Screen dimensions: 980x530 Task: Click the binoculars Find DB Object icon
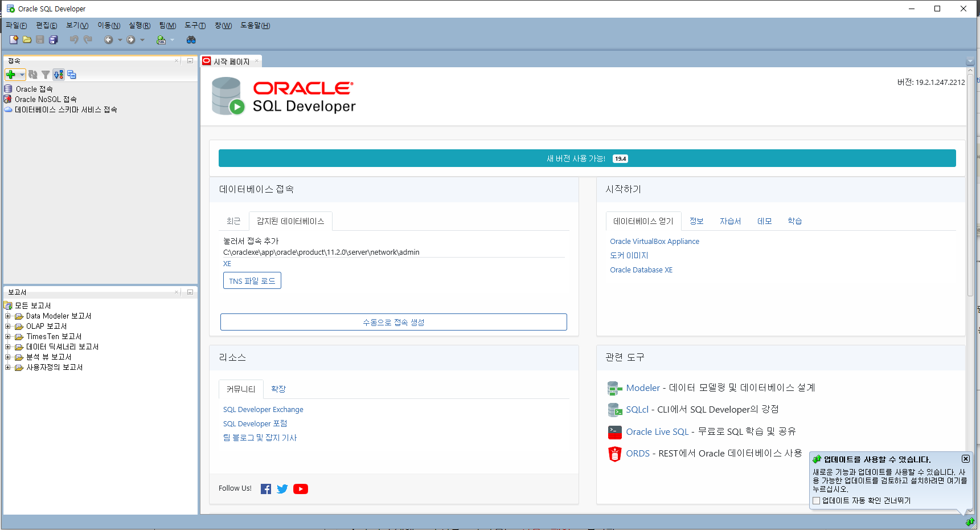[191, 40]
